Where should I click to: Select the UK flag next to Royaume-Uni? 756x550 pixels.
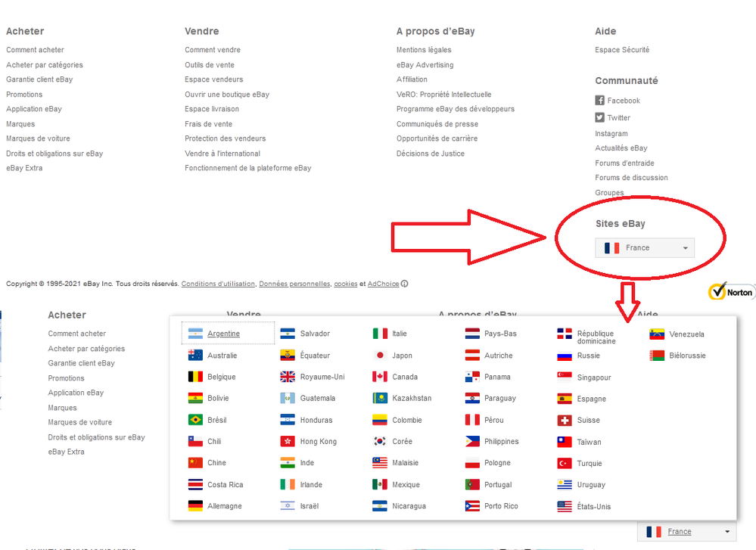[288, 377]
